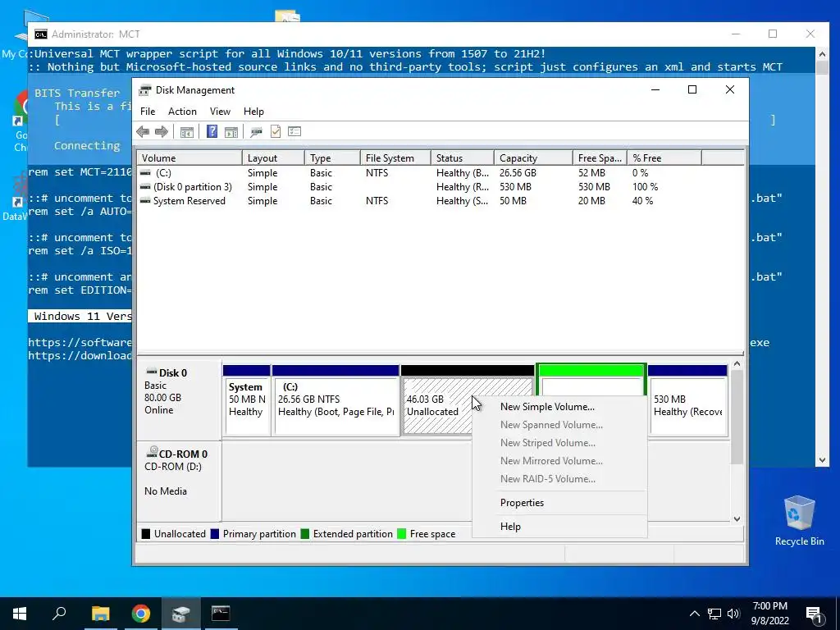The height and width of the screenshot is (630, 840).
Task: Click the bright green Free space legend swatch
Action: coord(402,534)
